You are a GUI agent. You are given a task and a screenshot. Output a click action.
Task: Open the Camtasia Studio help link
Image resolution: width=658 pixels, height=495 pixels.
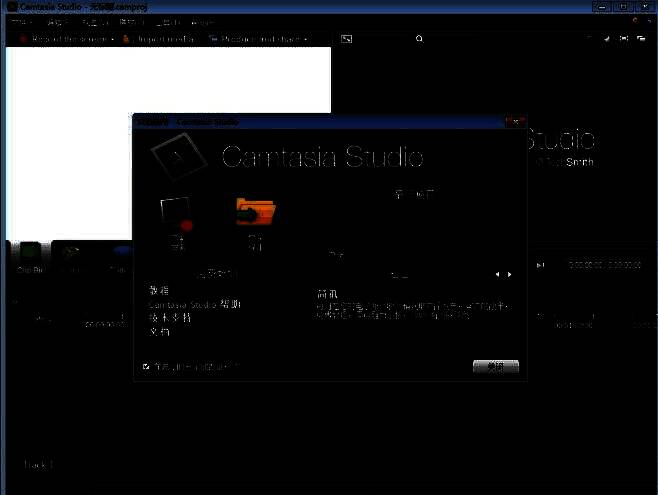click(194, 303)
